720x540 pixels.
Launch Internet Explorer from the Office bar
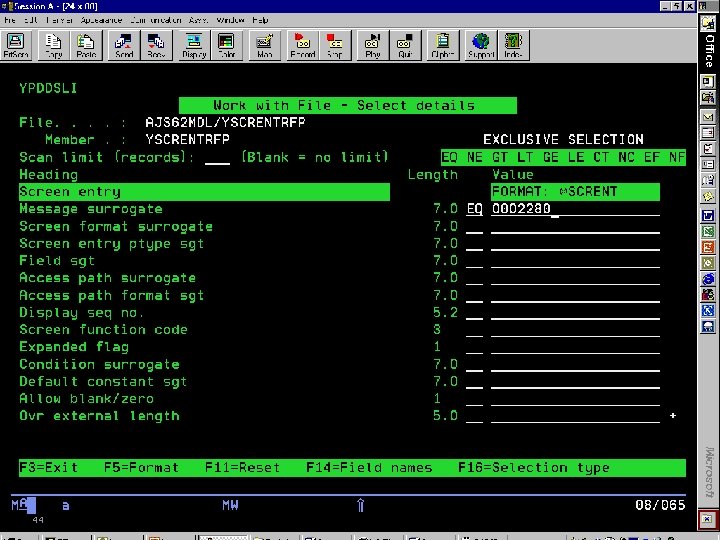[x=708, y=279]
